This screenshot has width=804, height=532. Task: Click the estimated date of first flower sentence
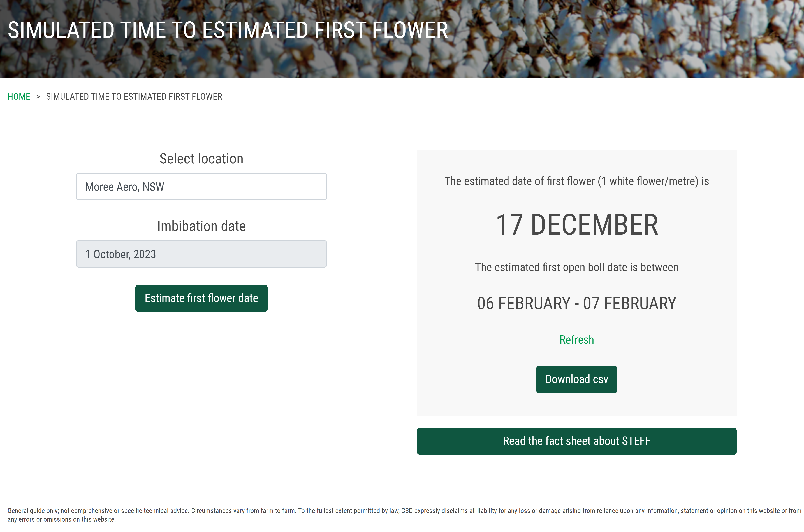pyautogui.click(x=576, y=181)
